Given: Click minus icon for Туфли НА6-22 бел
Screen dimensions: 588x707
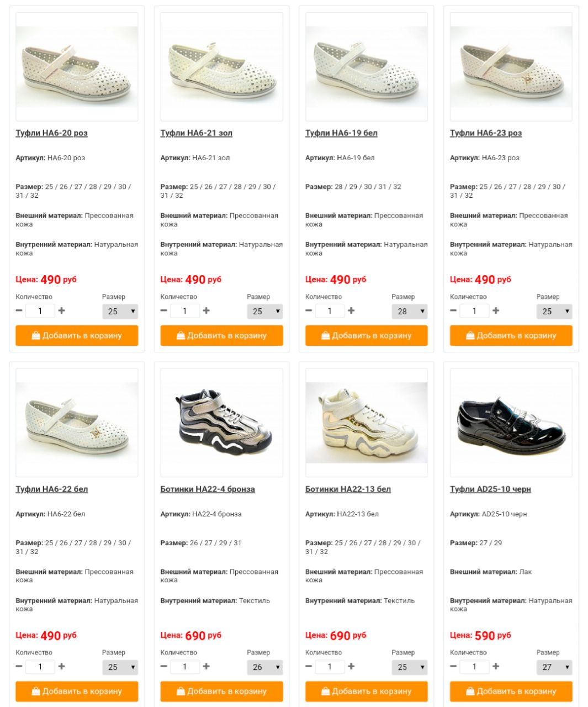Looking at the screenshot, I should click(19, 667).
